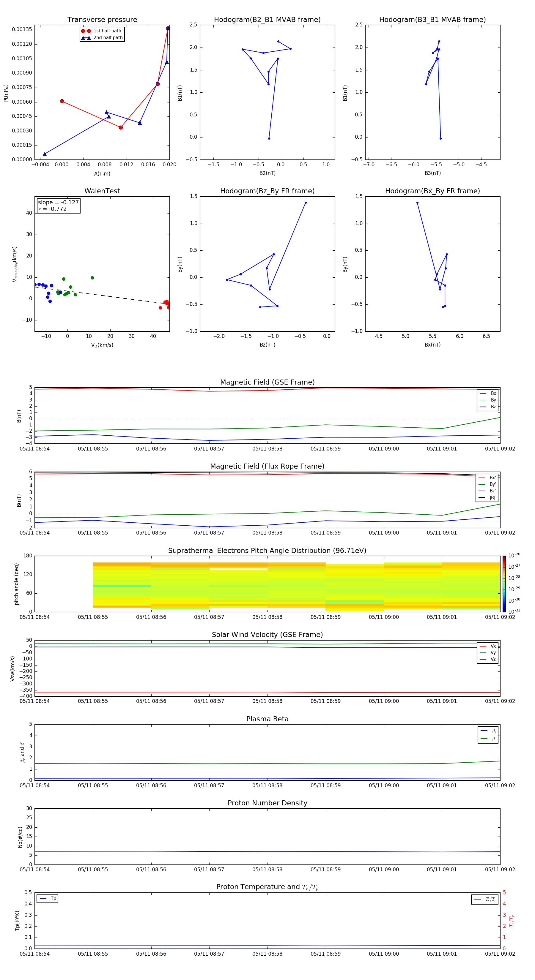Click the lowest blue triangle in Transverse pressure
The height and width of the screenshot is (980, 535).
pos(45,154)
